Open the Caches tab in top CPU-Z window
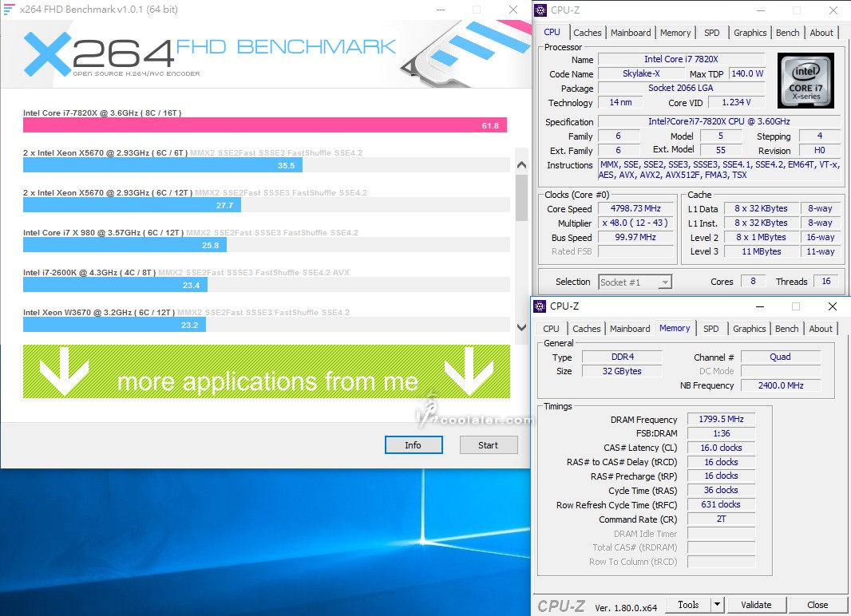Screen dimensions: 851x616 (x=588, y=33)
